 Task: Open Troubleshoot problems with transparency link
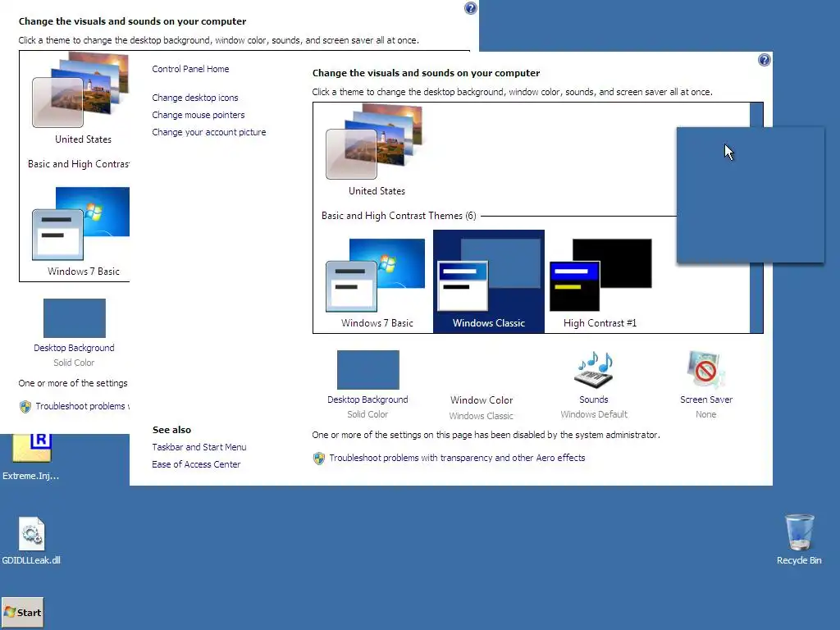pos(457,458)
